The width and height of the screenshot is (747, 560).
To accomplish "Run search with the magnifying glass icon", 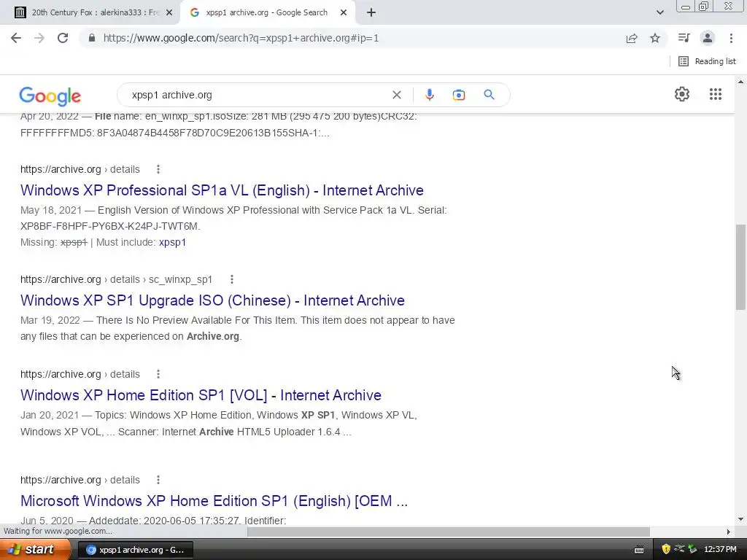I will pyautogui.click(x=489, y=95).
